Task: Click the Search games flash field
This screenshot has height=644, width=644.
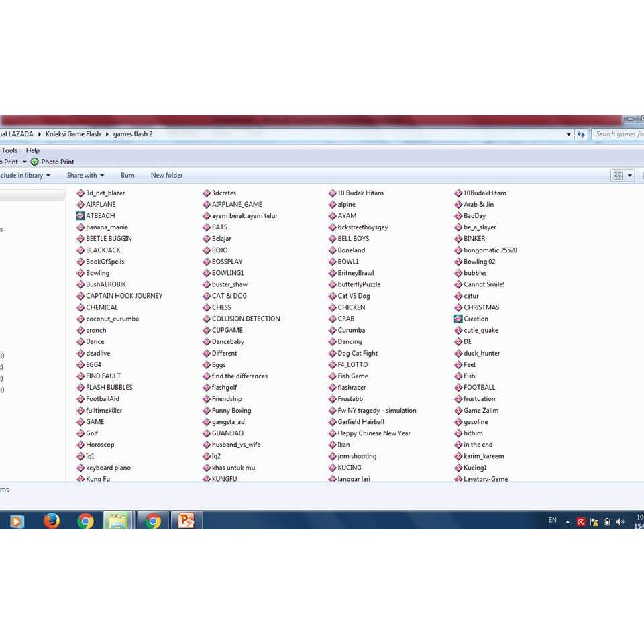Action: [617, 134]
